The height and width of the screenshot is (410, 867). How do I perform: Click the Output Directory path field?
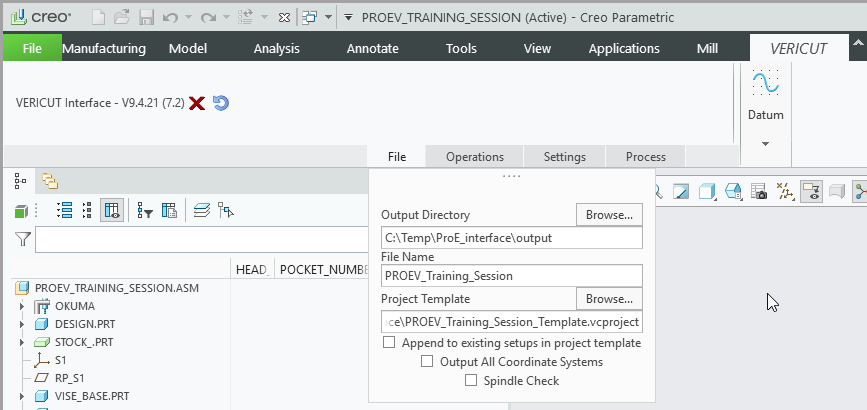(512, 238)
